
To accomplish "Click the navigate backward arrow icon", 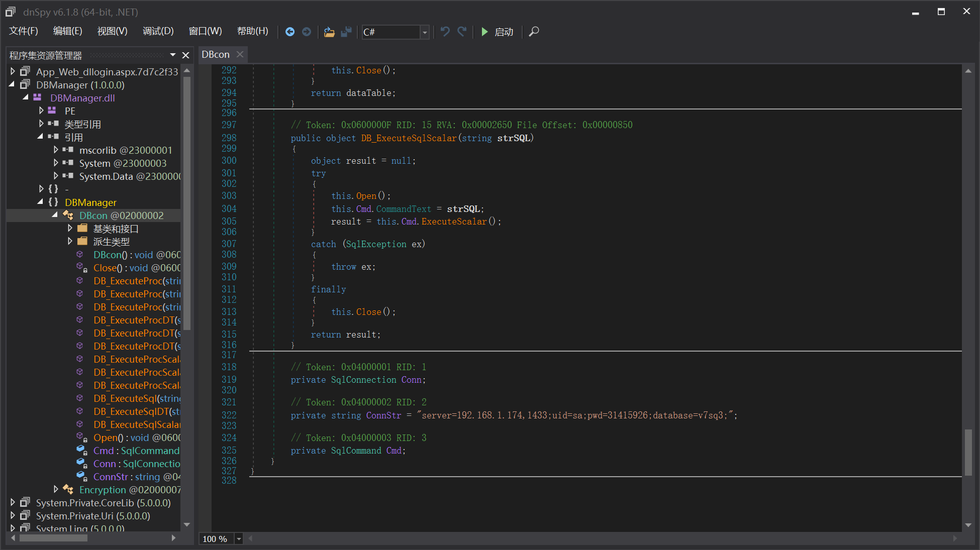I will coord(290,32).
